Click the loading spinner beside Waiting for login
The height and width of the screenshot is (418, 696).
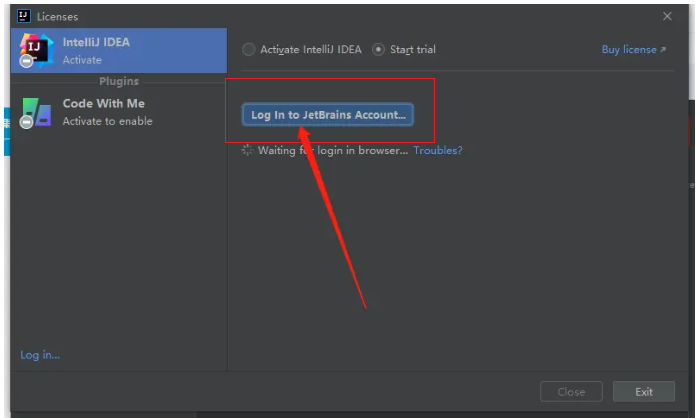click(x=247, y=150)
